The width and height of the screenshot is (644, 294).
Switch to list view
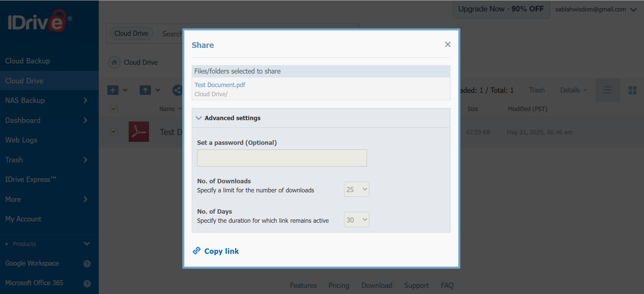coord(608,90)
